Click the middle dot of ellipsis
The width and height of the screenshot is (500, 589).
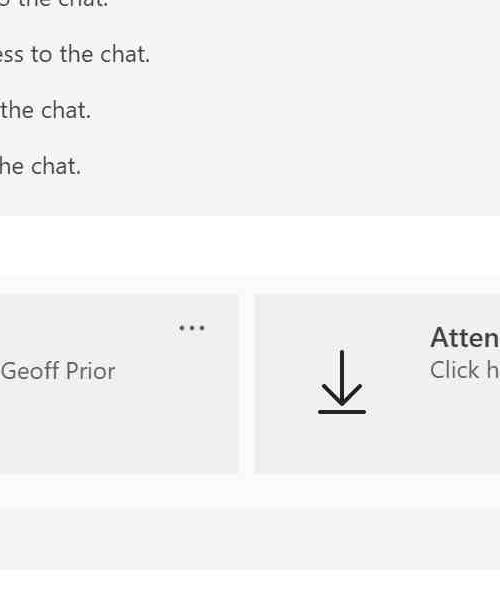pyautogui.click(x=192, y=328)
